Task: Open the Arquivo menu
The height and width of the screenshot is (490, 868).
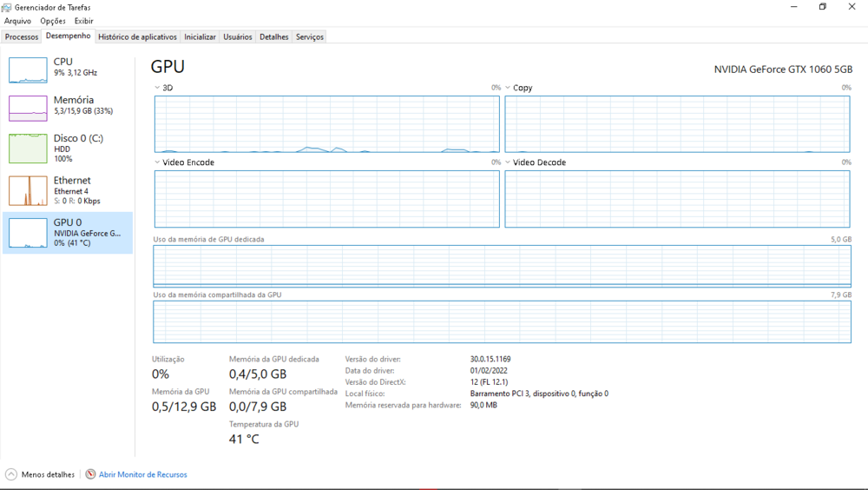Action: [17, 21]
